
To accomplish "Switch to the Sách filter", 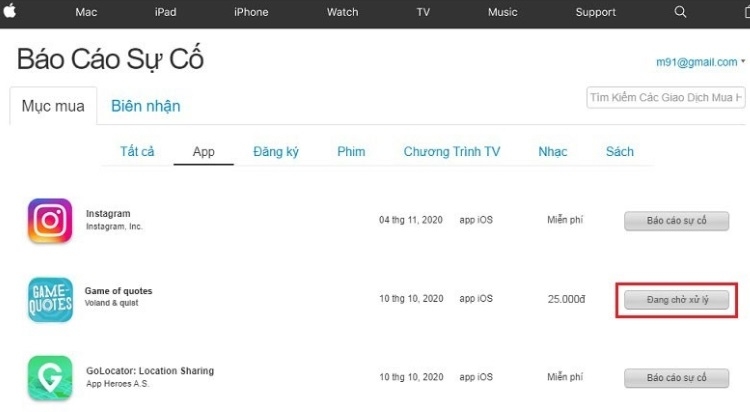I will tap(620, 152).
